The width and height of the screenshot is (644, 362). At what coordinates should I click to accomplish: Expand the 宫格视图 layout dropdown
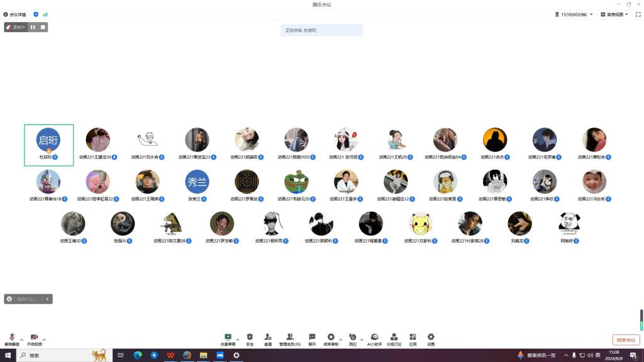pos(614,14)
